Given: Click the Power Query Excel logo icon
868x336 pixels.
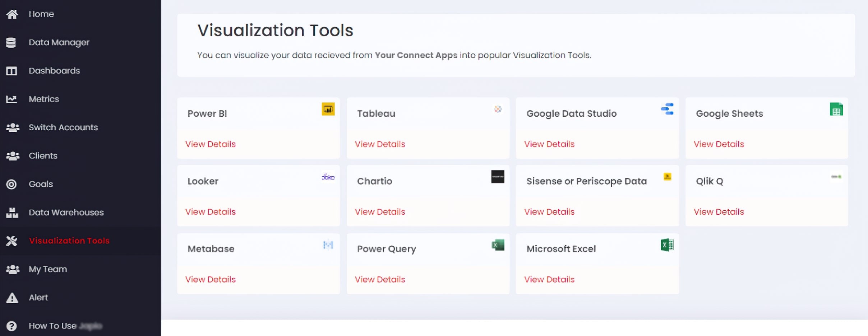Looking at the screenshot, I should pyautogui.click(x=498, y=245).
